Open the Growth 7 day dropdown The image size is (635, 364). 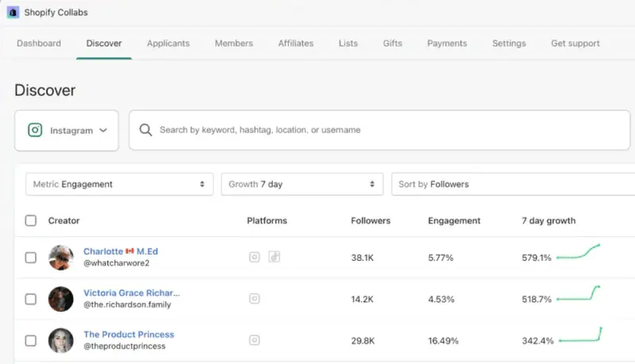click(x=302, y=185)
